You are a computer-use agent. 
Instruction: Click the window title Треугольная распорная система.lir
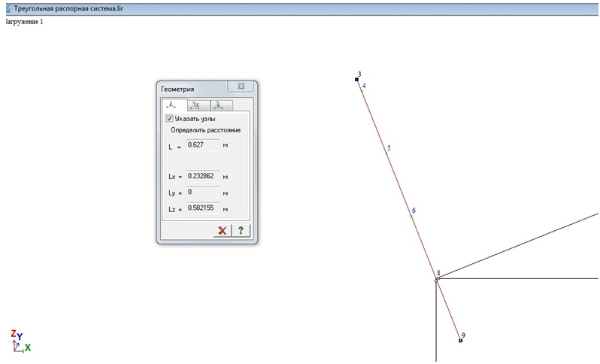click(x=68, y=8)
